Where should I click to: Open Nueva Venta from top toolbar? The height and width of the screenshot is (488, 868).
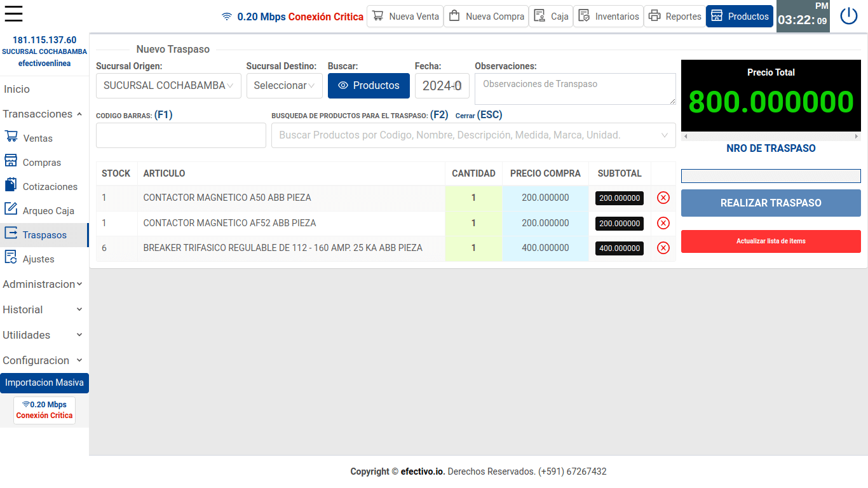(405, 16)
